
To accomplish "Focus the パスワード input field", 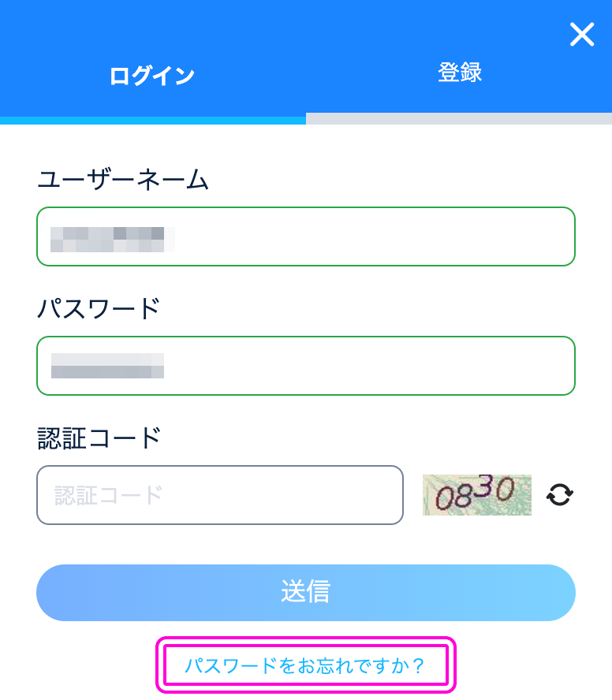I will 306,366.
